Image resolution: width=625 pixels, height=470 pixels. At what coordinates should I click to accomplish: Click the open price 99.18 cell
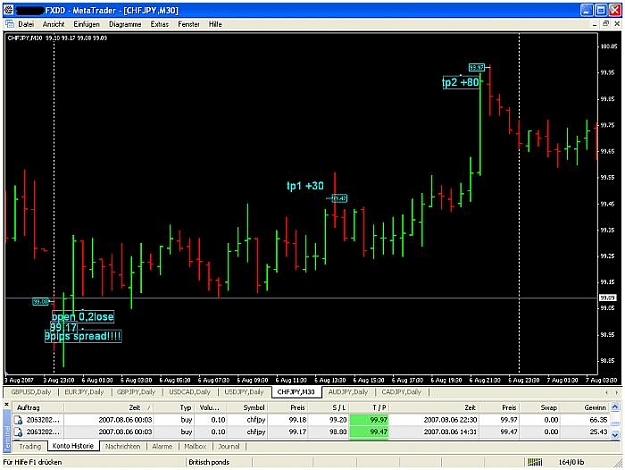[x=298, y=420]
